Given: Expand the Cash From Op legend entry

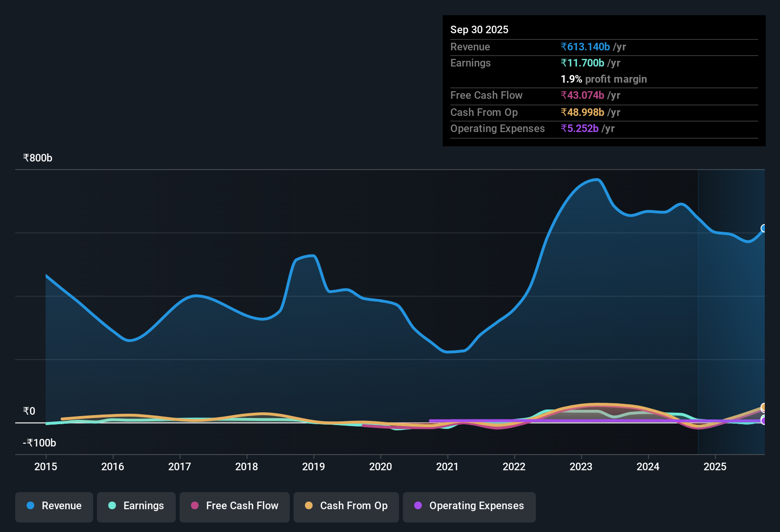Looking at the screenshot, I should [x=346, y=506].
